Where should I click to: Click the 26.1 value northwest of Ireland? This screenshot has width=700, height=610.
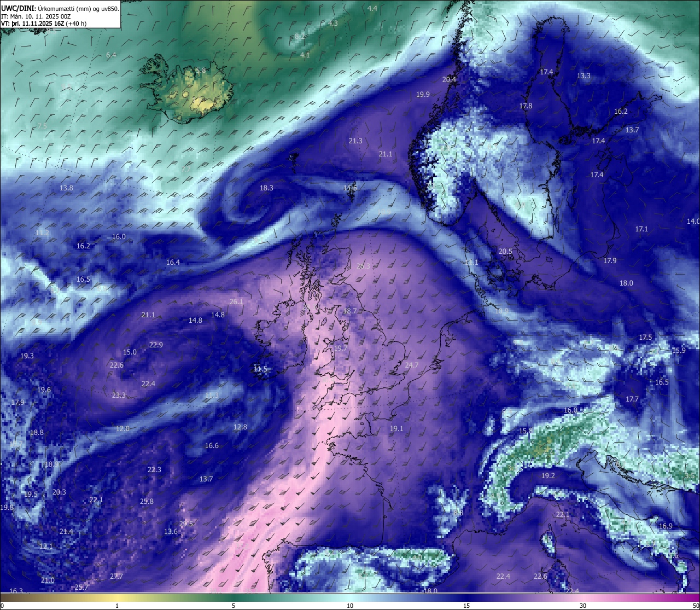pyautogui.click(x=236, y=301)
